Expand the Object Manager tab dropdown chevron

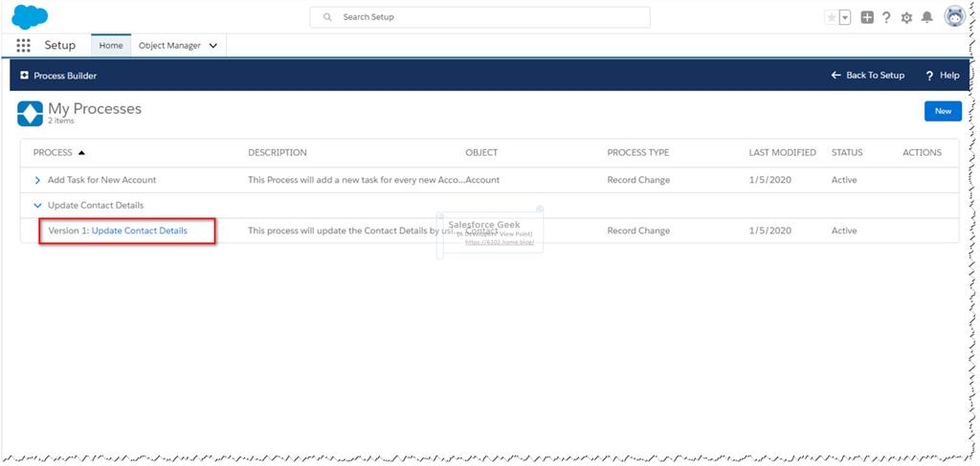213,46
